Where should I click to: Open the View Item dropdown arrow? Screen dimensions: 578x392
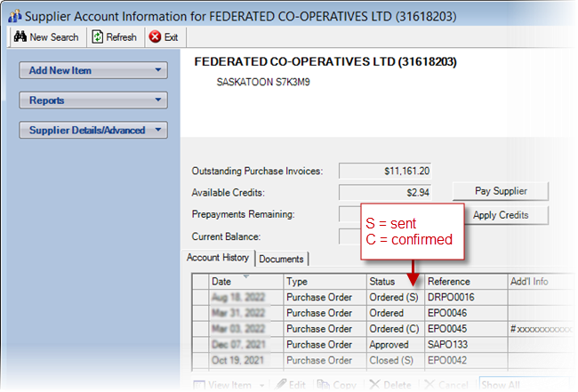[261, 386]
